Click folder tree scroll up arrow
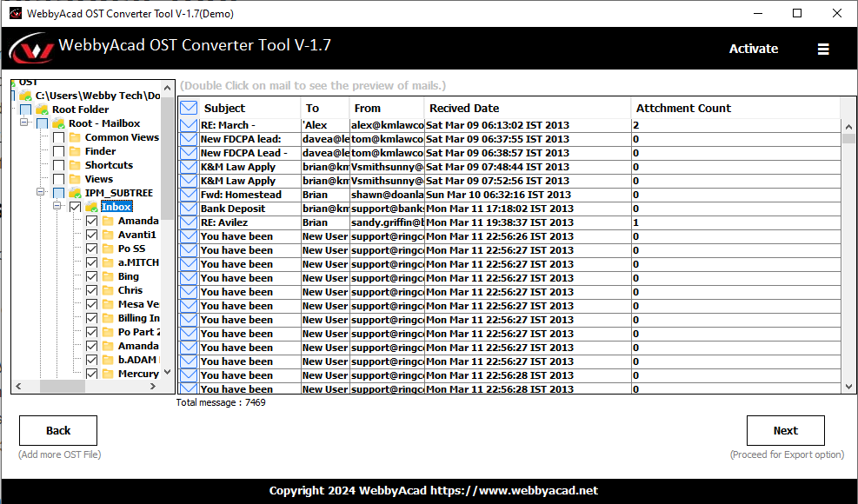 168,88
